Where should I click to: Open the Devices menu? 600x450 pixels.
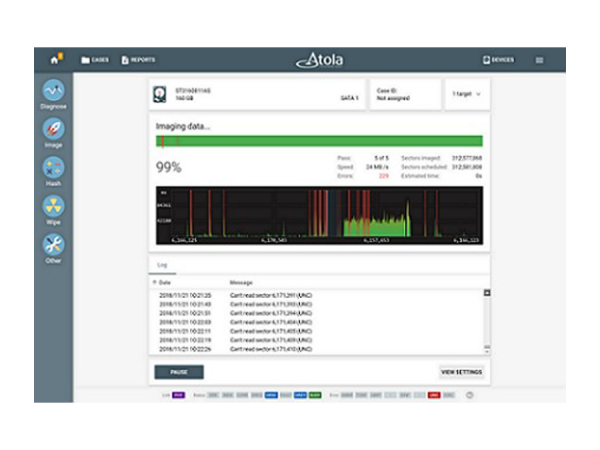498,60
